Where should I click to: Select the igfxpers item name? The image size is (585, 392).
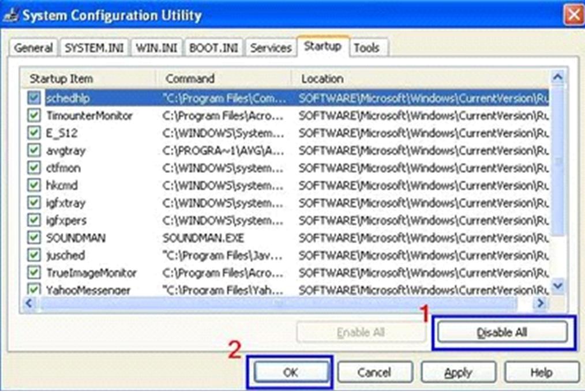[x=66, y=221]
